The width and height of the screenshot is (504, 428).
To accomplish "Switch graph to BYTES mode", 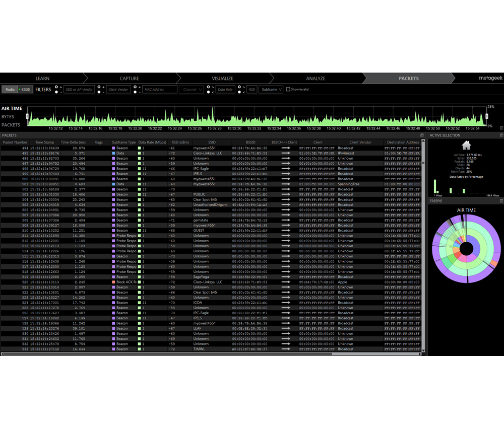I will (8, 116).
